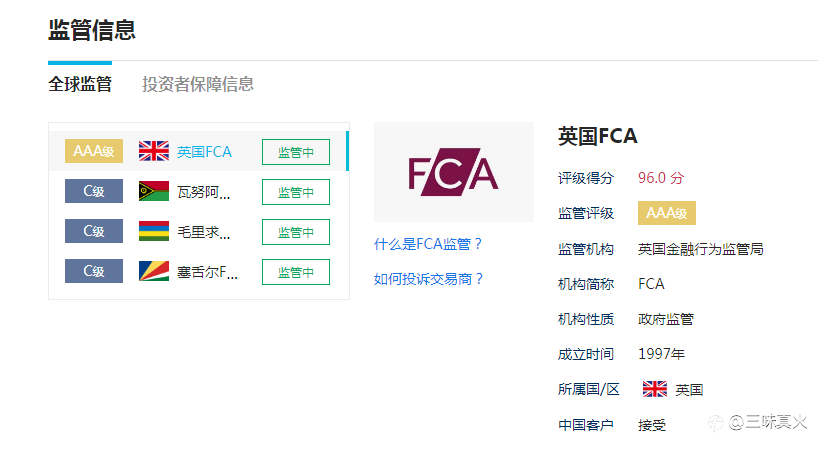
Task: Click 监管中 button for 塞舌尔F row
Action: click(x=296, y=272)
